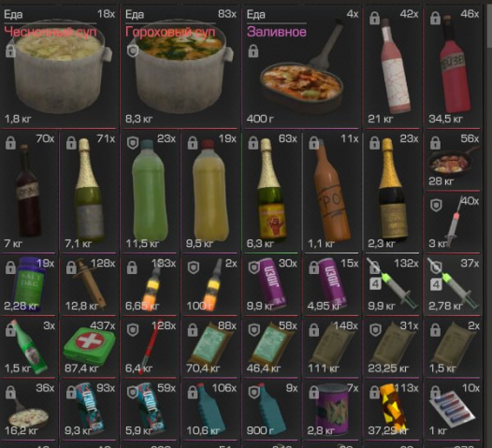This screenshot has width=492, height=448.
Task: Toggle lock icon on Заливное item
Action: pos(253,51)
